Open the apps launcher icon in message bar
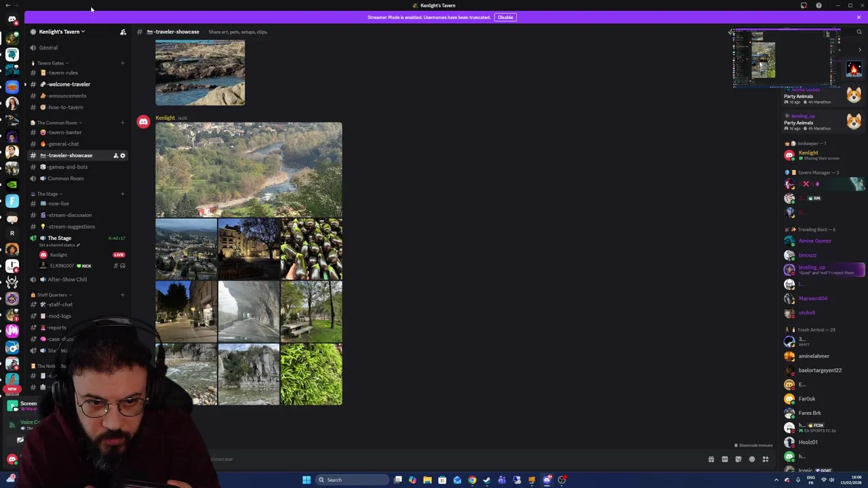Image resolution: width=868 pixels, height=488 pixels. pos(766,460)
